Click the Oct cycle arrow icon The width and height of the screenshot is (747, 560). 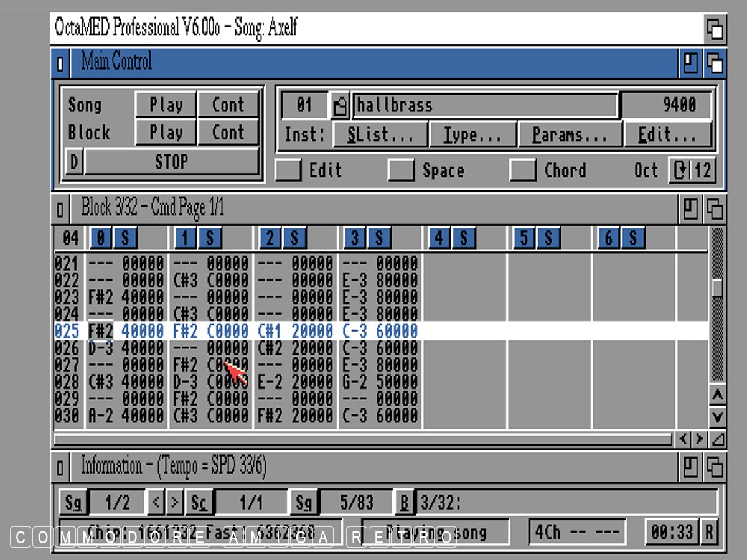679,170
